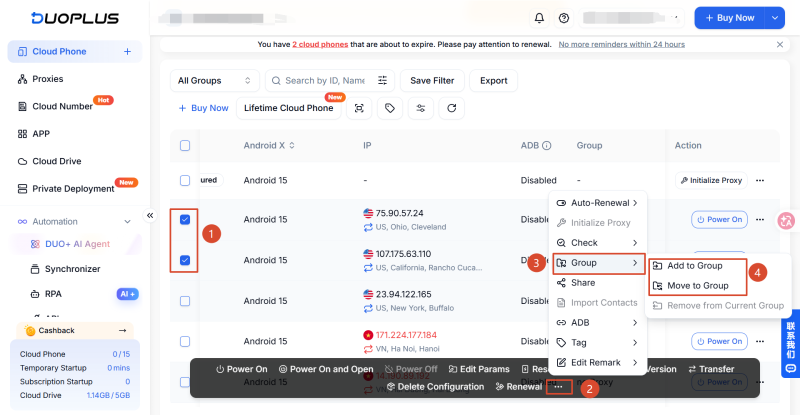
Task: Click the tag icon in the toolbar
Action: (x=390, y=108)
